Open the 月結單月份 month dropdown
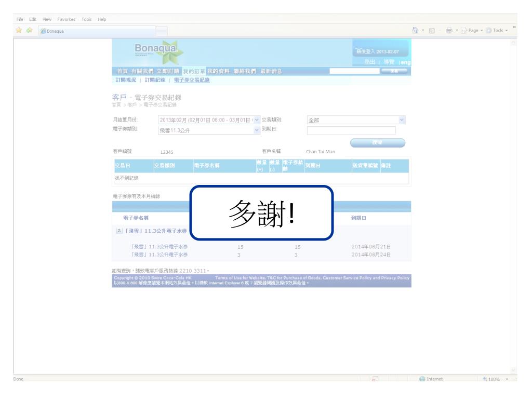532x399 pixels. pyautogui.click(x=209, y=120)
